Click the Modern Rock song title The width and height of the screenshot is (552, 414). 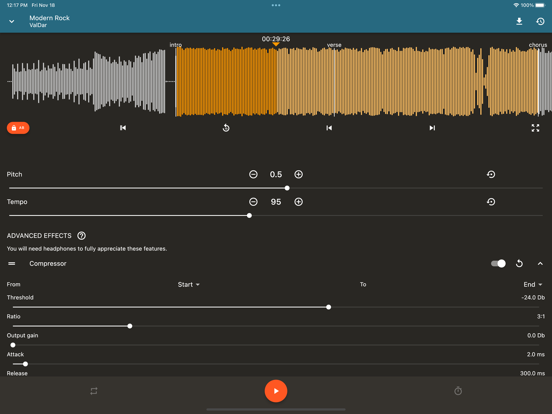[x=50, y=18]
